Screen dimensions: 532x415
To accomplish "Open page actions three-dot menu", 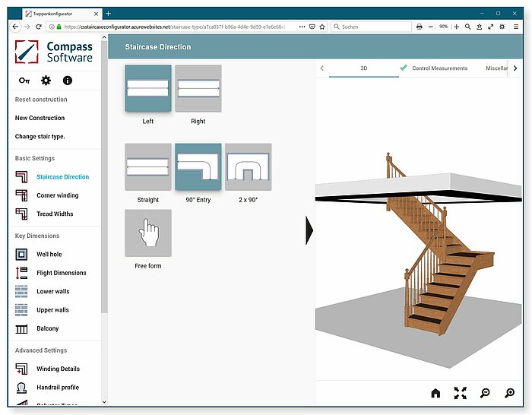I will coord(302,27).
